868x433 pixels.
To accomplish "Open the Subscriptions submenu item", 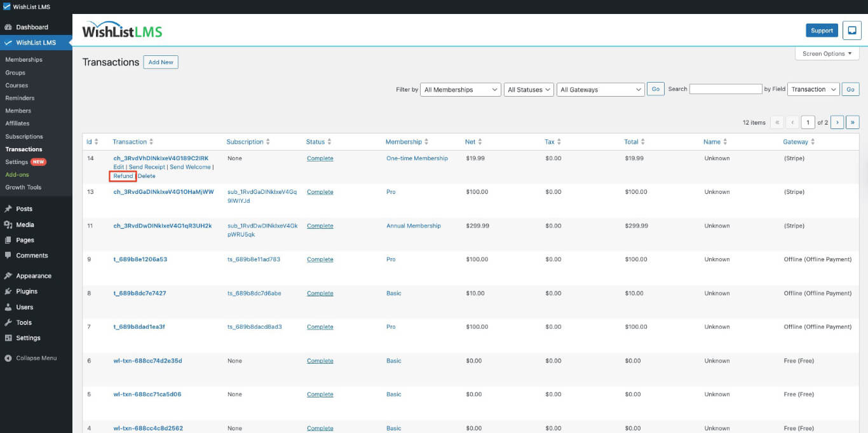I will [x=24, y=137].
